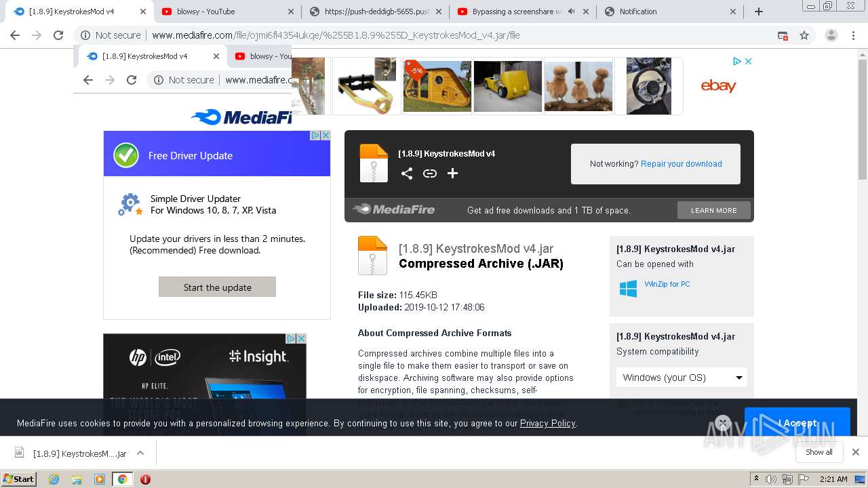Open the media player icon in the taskbar
This screenshot has height=488, width=868.
pyautogui.click(x=100, y=479)
